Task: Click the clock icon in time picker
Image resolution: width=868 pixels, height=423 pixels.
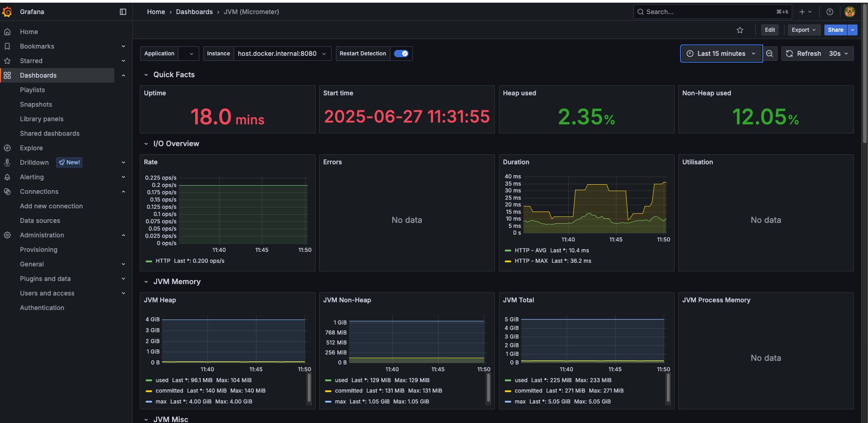Action: pos(690,54)
